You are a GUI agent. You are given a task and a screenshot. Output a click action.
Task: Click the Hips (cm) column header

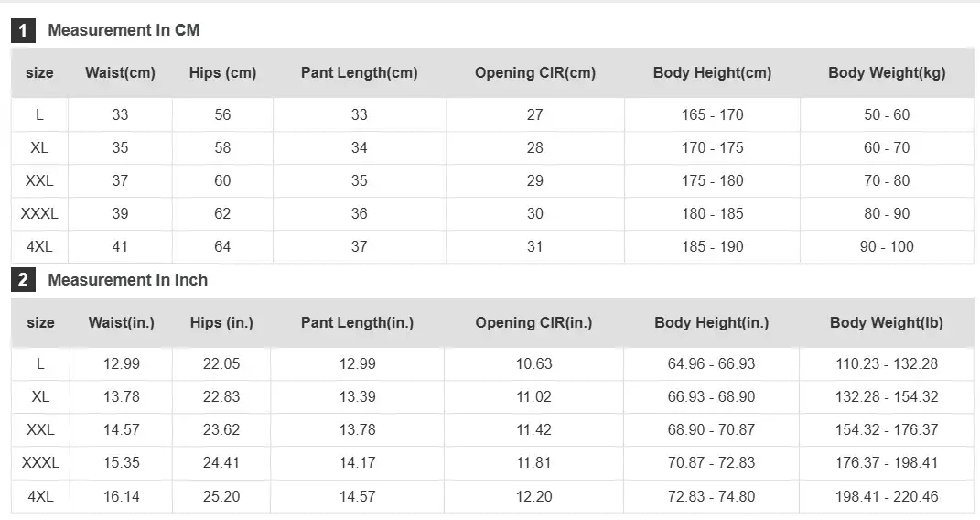[222, 72]
